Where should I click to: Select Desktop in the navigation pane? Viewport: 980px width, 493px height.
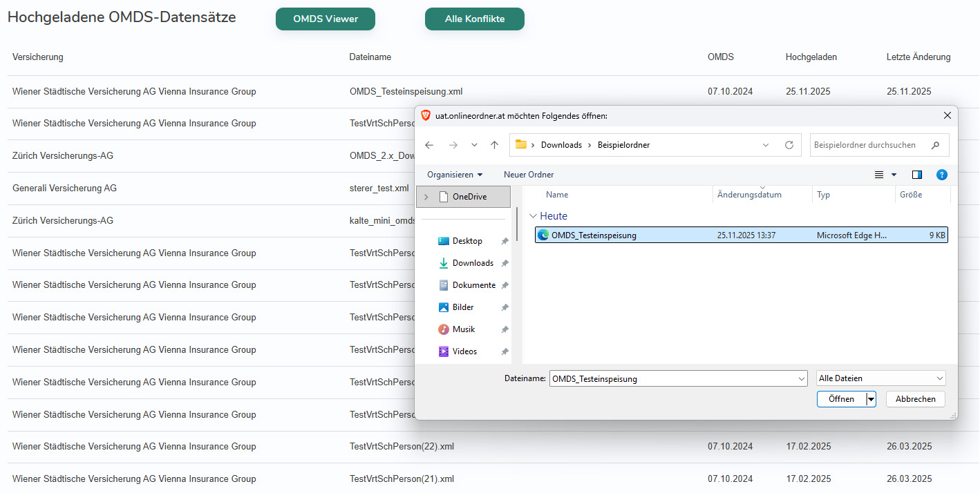coord(467,241)
